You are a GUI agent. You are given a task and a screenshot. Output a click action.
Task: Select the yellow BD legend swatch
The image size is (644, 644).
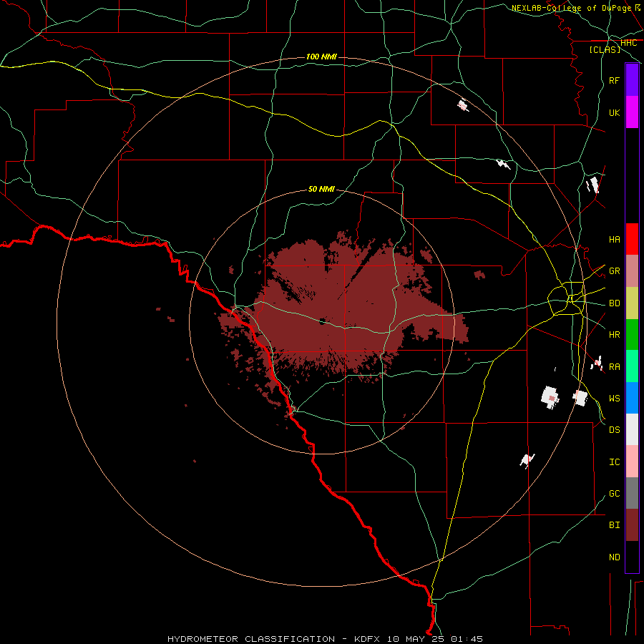(632, 303)
